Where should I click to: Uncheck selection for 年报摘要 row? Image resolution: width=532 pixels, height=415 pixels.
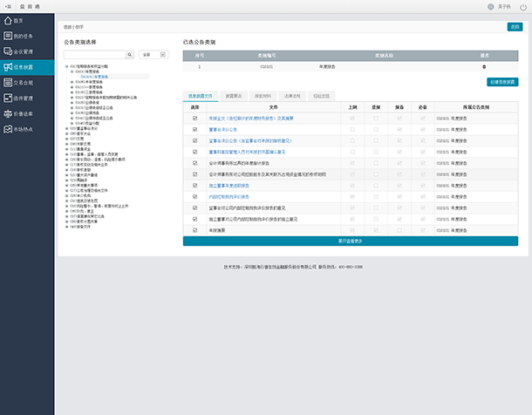(194, 230)
